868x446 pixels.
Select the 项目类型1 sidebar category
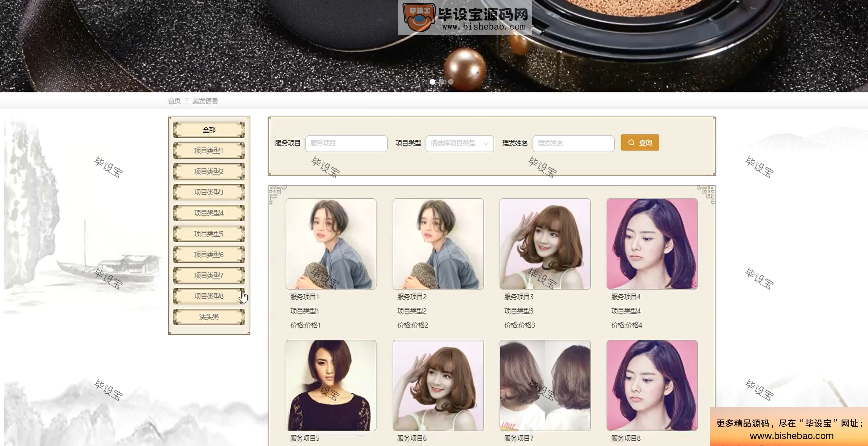tap(209, 150)
